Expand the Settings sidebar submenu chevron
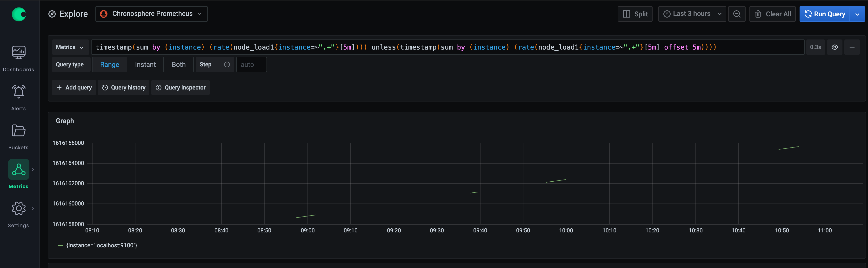Screen dimensions: 868x268 point(33,208)
